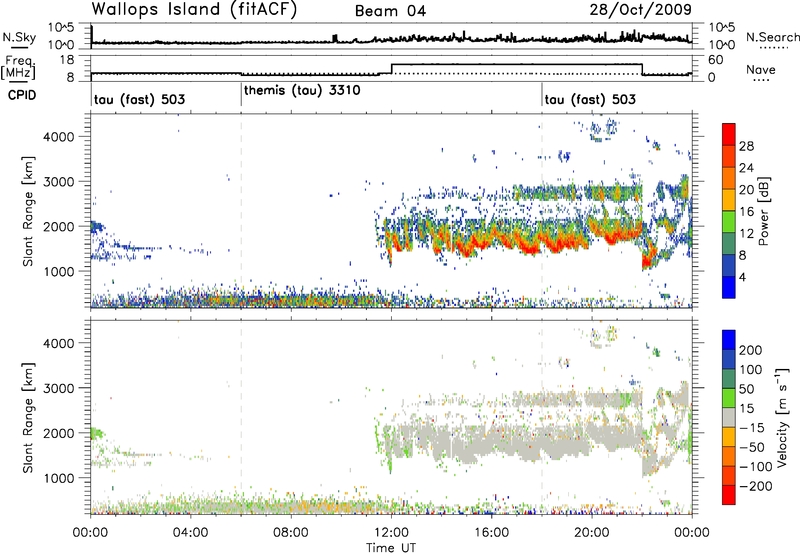Click the '04:00' time axis tick label
This screenshot has width=800, height=554.
coord(190,533)
